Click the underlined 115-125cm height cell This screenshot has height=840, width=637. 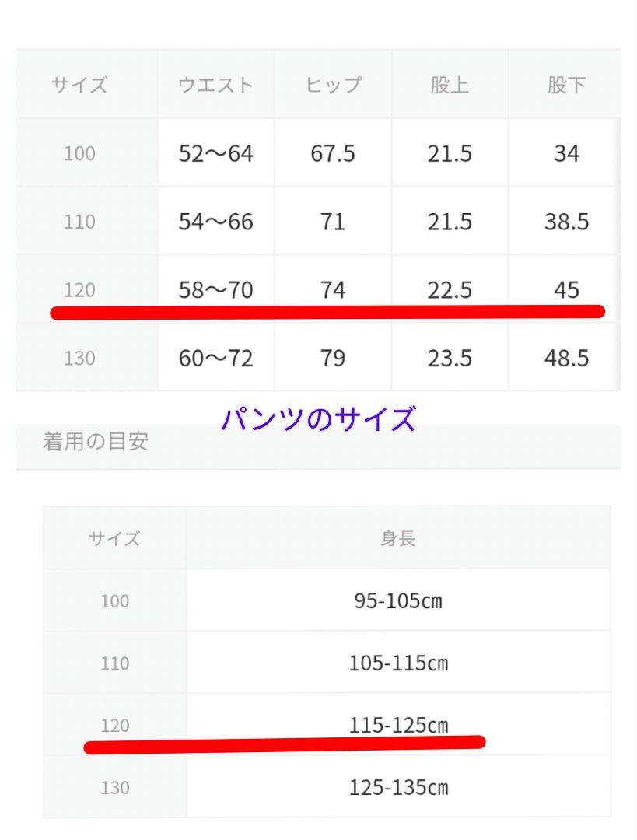click(x=398, y=725)
